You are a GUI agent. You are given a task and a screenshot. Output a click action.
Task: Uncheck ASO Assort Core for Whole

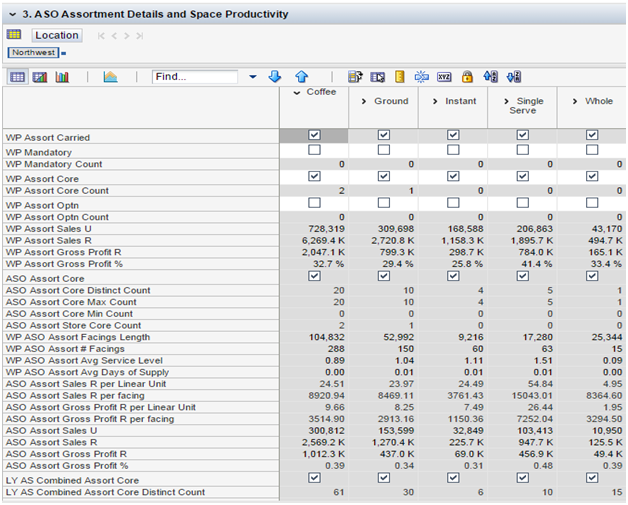591,277
